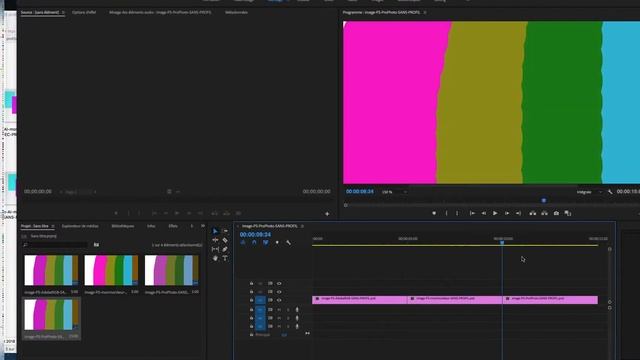Export frame with the camera icon
Screen dimensions: 640x360
(x=556, y=213)
